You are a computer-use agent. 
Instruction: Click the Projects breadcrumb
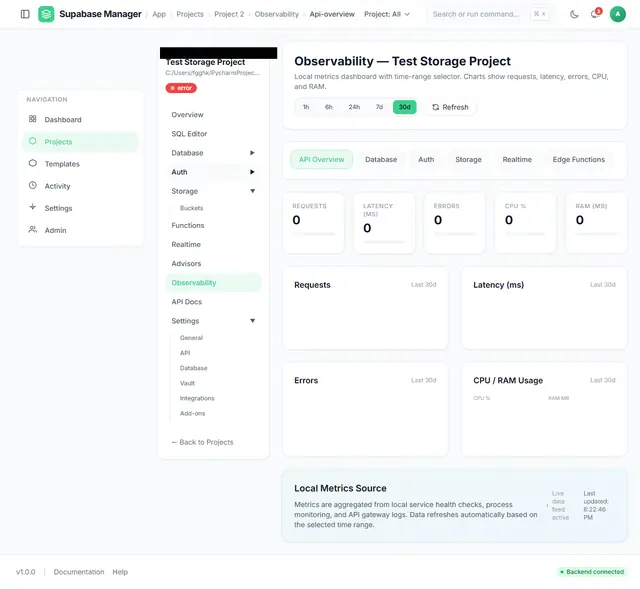tap(190, 14)
